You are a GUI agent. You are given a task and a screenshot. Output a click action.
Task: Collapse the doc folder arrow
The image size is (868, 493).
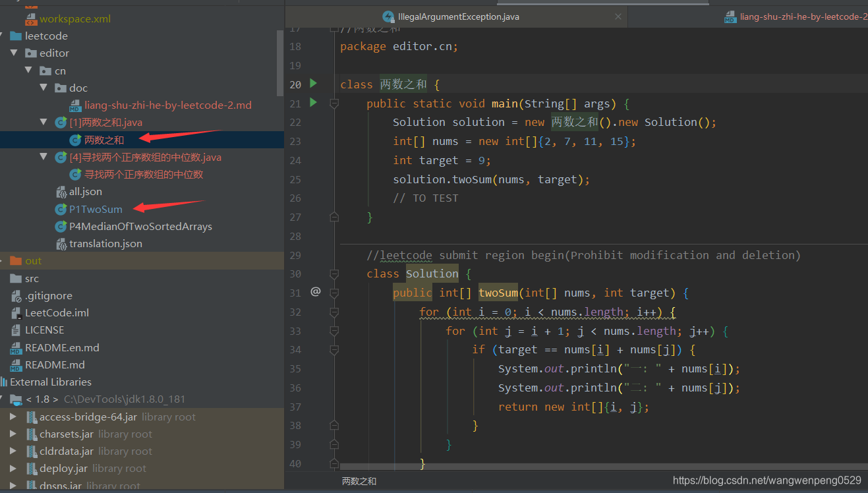(43, 88)
